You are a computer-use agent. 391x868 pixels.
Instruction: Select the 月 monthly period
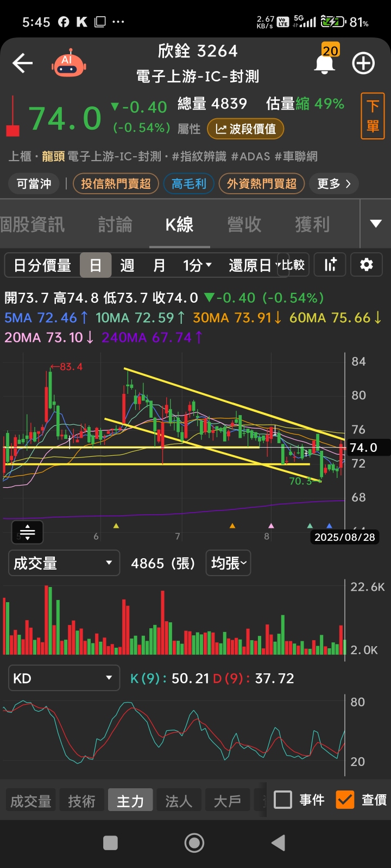click(159, 265)
